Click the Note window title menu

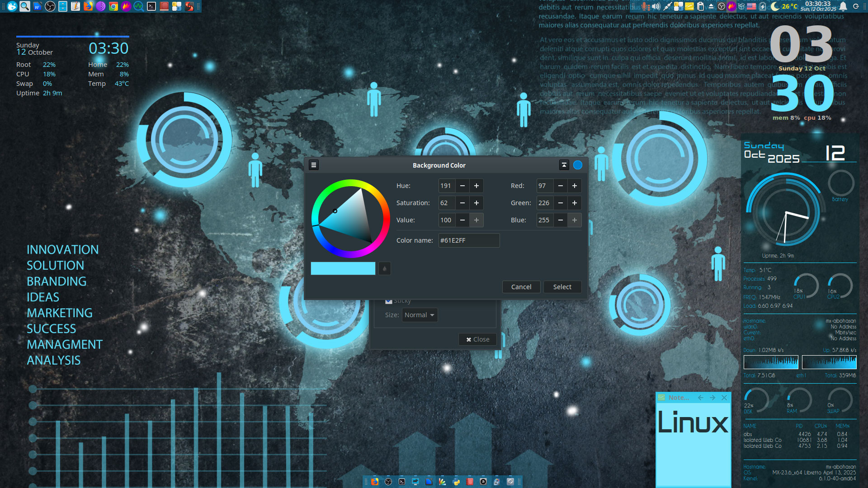tap(678, 398)
